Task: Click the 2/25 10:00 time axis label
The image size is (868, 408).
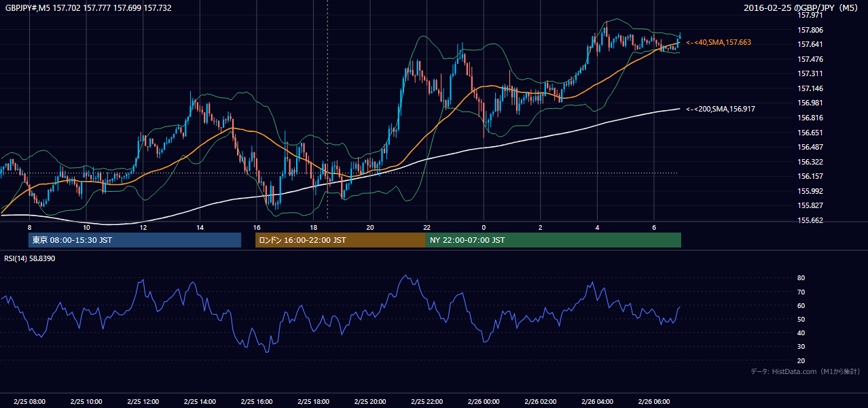Action: [x=86, y=401]
